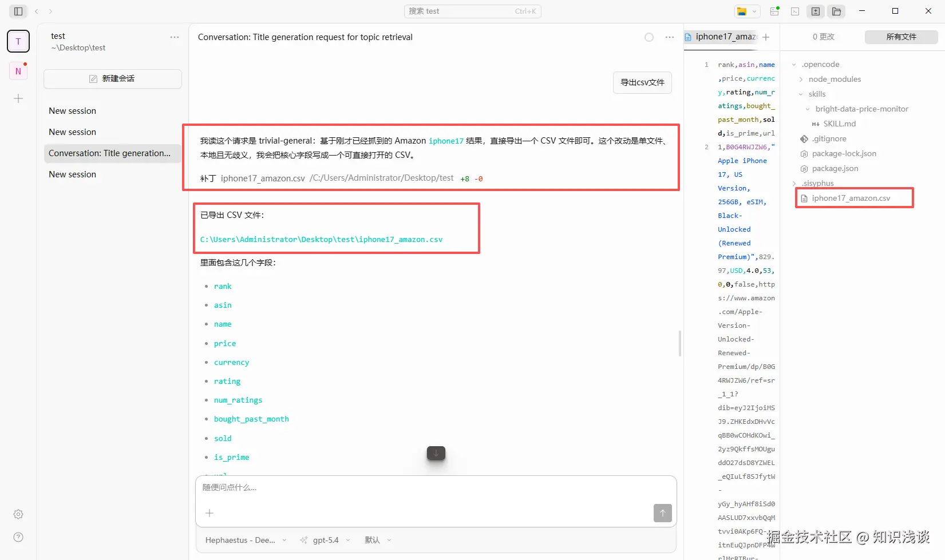Open the Hephaestus agent dropdown
This screenshot has width=945, height=560.
[246, 540]
